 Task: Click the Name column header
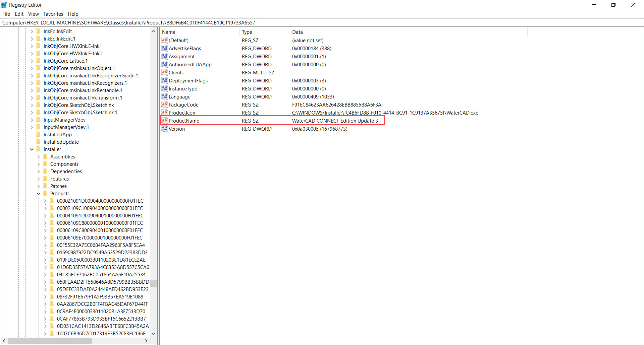[200, 32]
